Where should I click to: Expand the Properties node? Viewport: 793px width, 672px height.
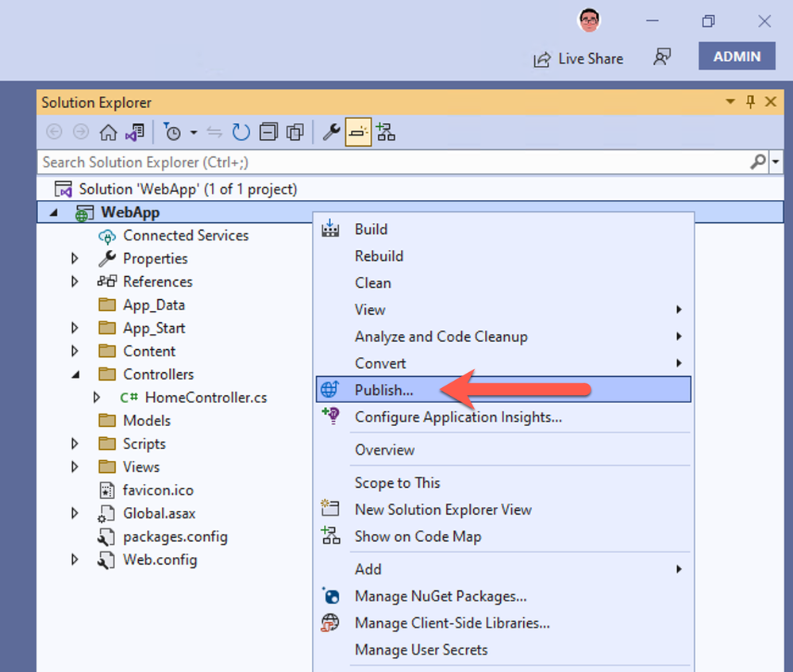pos(75,259)
